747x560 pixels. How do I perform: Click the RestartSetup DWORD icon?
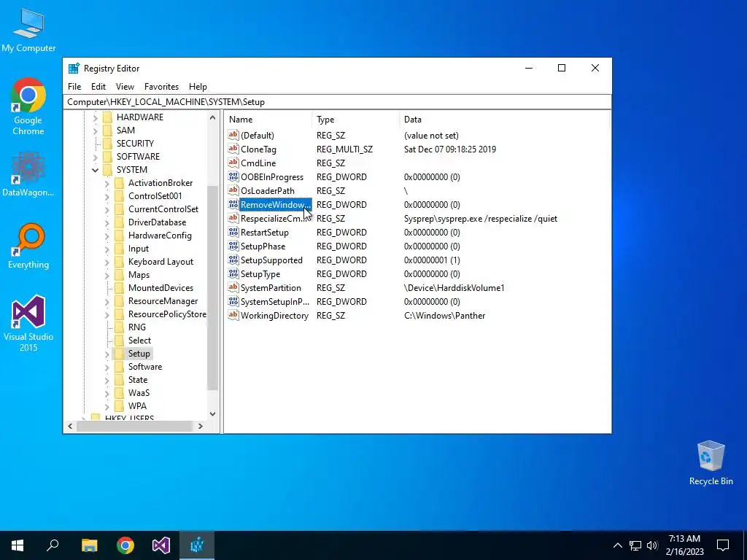click(233, 233)
